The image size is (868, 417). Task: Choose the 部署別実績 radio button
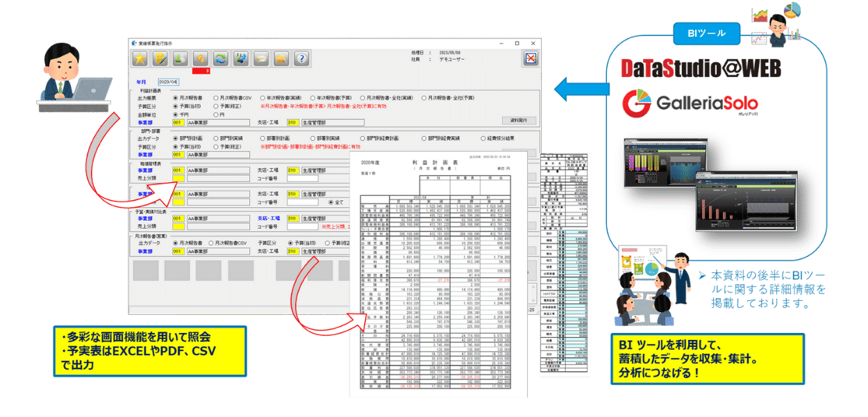click(314, 138)
